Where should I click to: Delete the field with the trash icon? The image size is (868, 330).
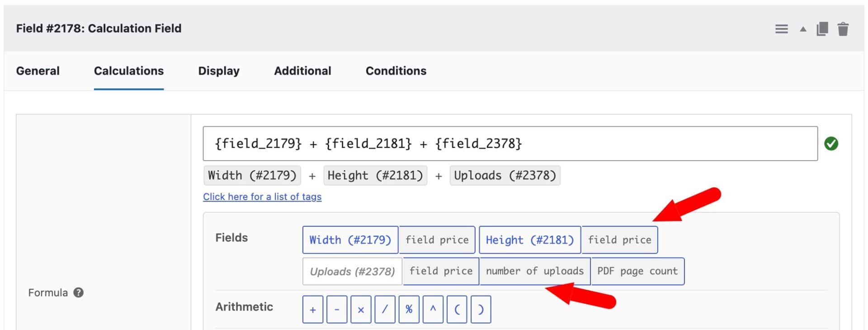coord(843,29)
